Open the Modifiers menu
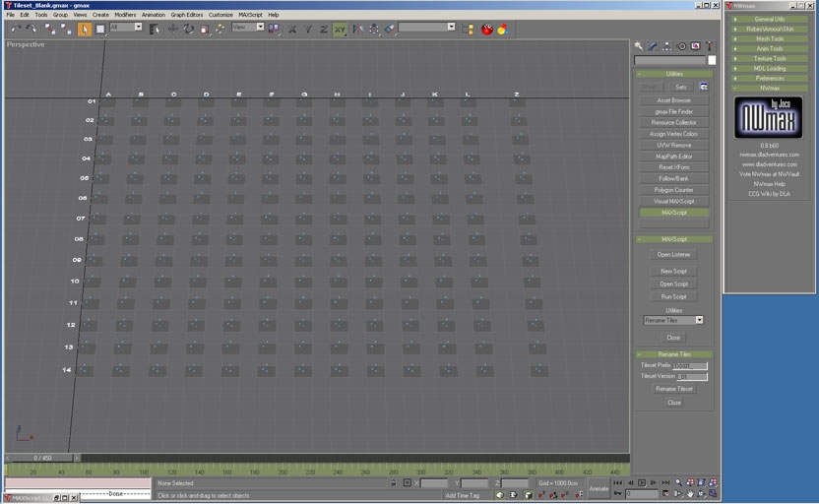 coord(125,15)
